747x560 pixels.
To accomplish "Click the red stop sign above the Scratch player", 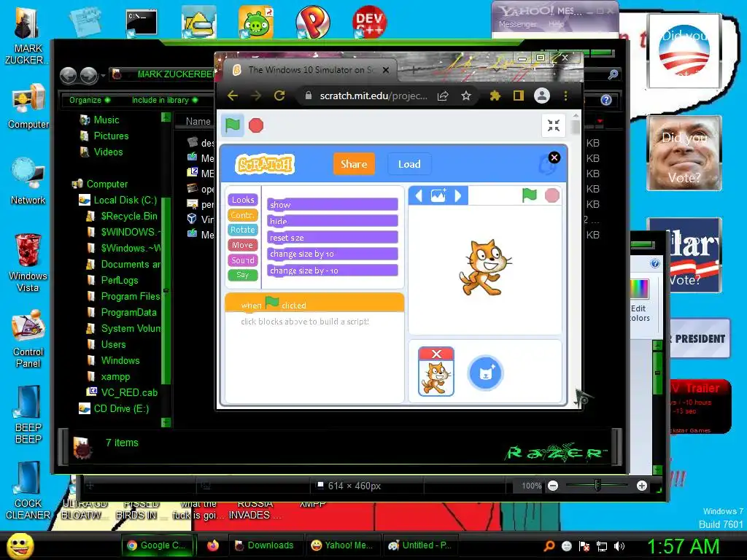I will 256,125.
